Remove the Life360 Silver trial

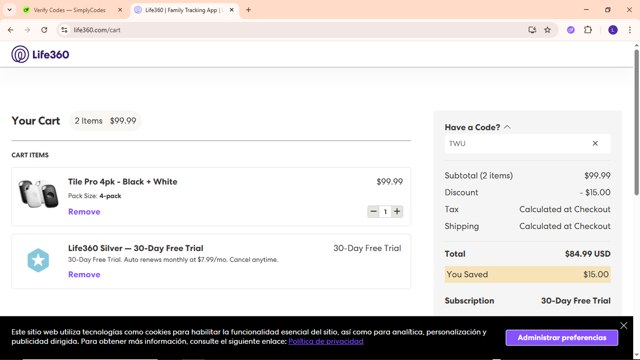point(84,274)
